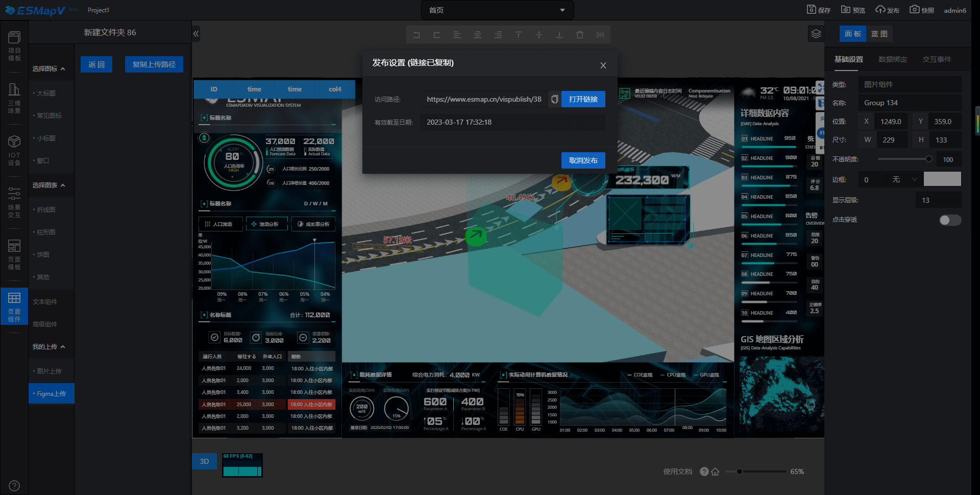Click the home icon near zoom slider

(x=715, y=472)
